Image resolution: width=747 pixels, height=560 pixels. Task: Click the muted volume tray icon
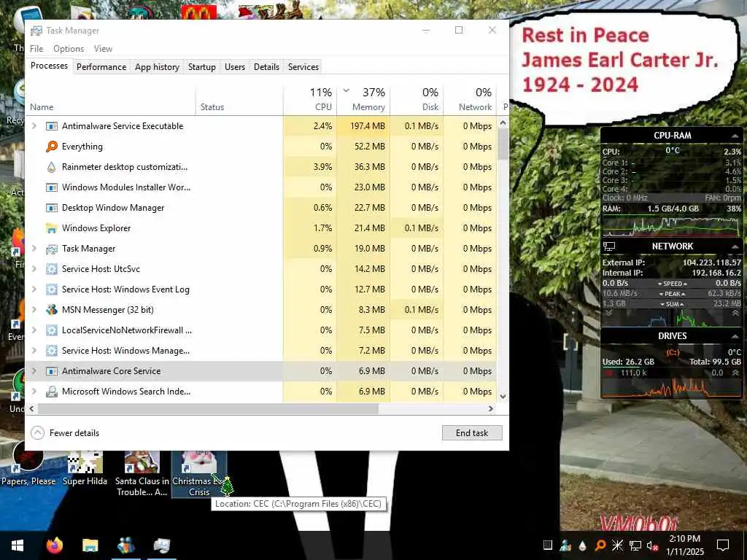652,545
